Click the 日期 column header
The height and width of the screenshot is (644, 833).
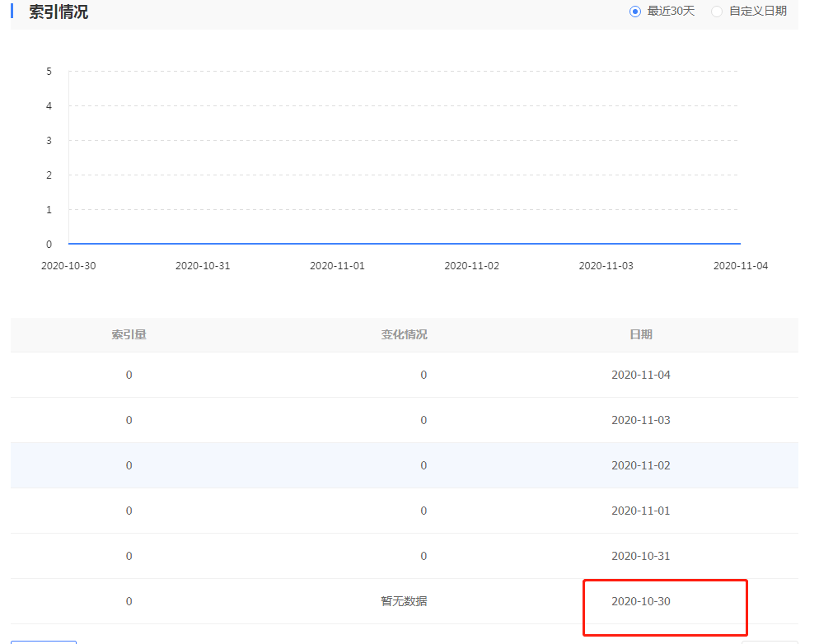click(x=640, y=334)
